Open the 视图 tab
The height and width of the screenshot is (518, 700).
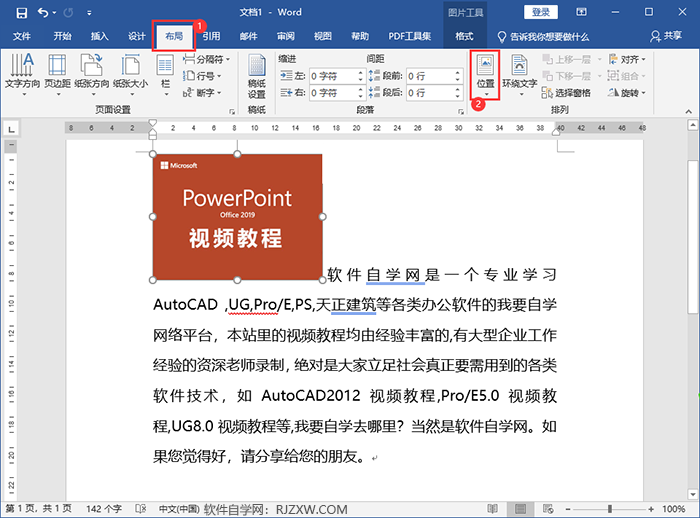pos(322,36)
